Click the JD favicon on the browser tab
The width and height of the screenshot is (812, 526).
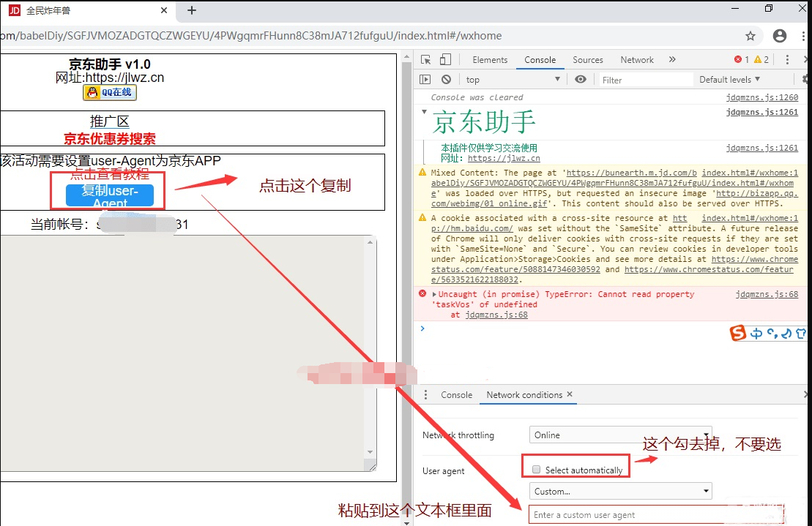click(15, 10)
